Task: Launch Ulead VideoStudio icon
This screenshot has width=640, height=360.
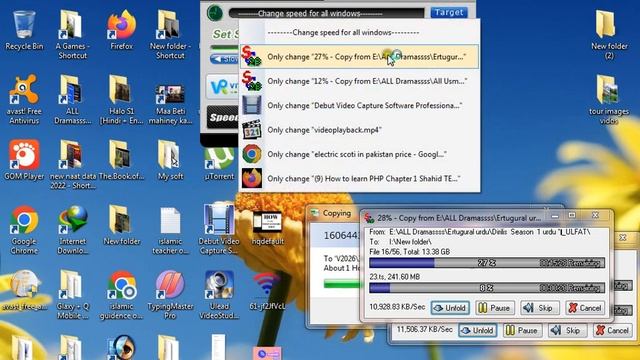Action: 219,295
